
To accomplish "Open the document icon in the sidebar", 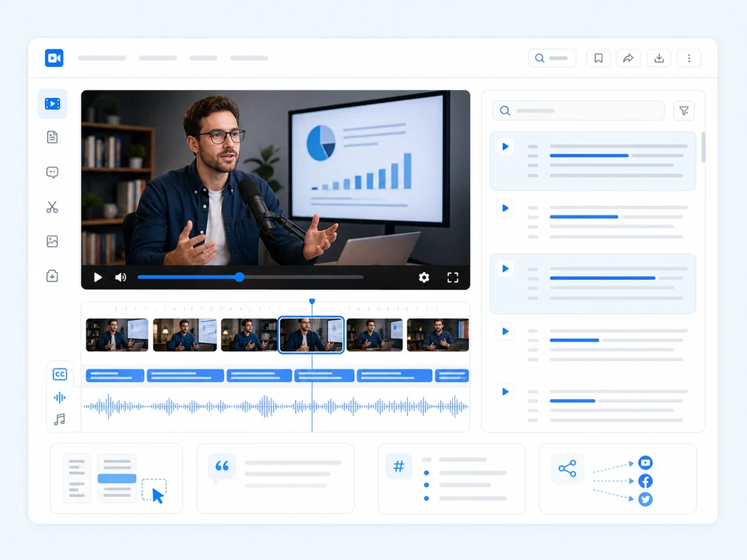I will click(x=52, y=137).
